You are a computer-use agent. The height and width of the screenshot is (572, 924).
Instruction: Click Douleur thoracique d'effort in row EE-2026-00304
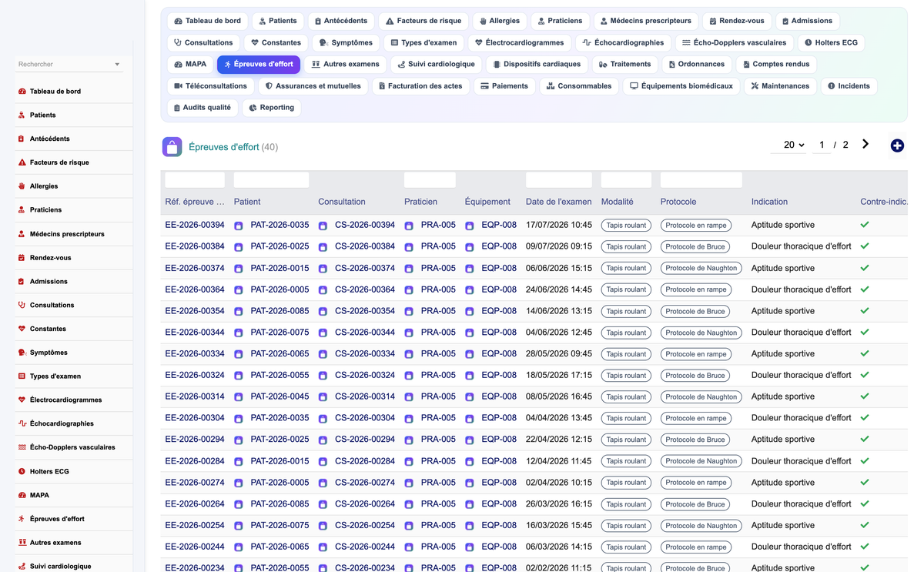801,418
